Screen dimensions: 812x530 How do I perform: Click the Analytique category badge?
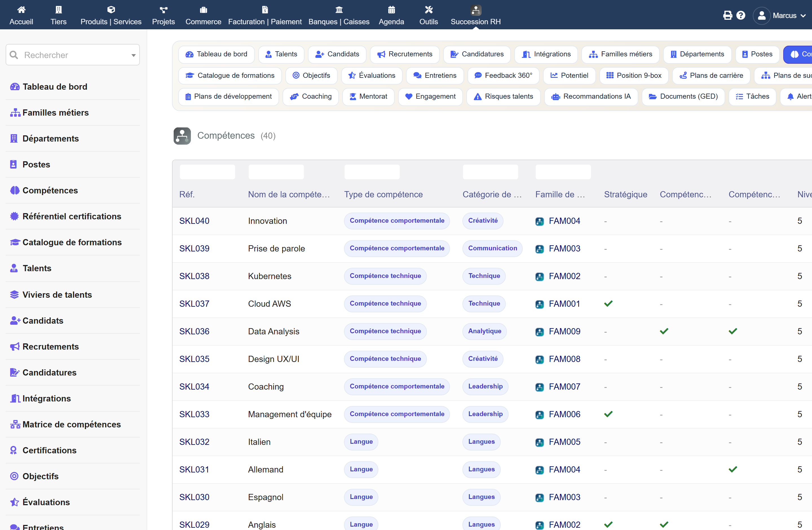(x=484, y=331)
